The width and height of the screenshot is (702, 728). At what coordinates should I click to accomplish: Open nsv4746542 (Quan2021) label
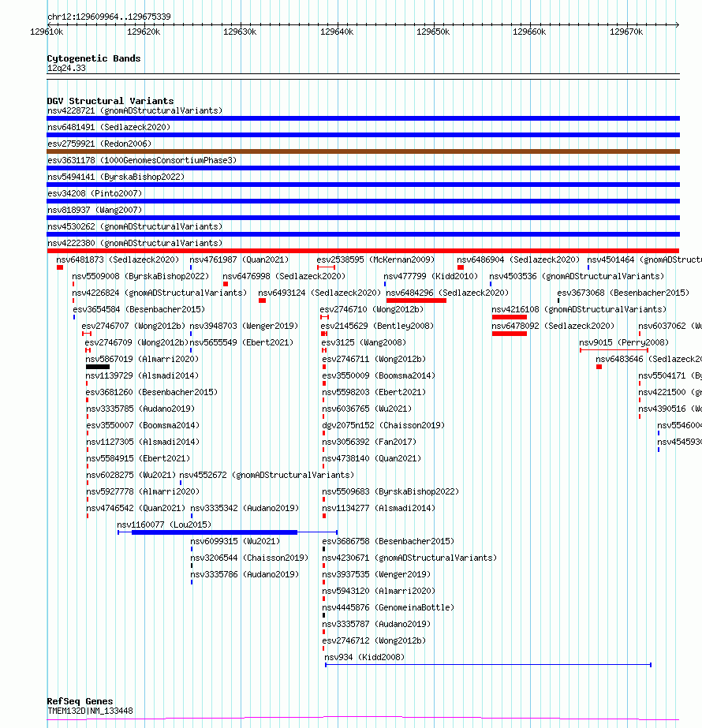(x=136, y=509)
